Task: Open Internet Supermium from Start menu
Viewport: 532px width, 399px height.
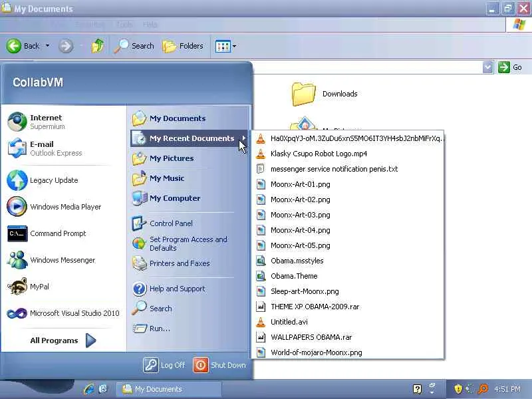Action: pyautogui.click(x=63, y=122)
